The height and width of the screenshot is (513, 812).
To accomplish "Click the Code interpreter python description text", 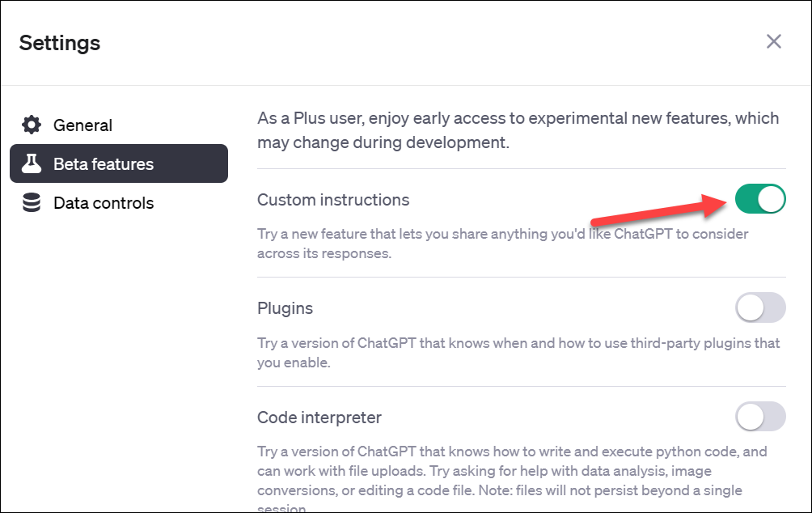I will (512, 477).
